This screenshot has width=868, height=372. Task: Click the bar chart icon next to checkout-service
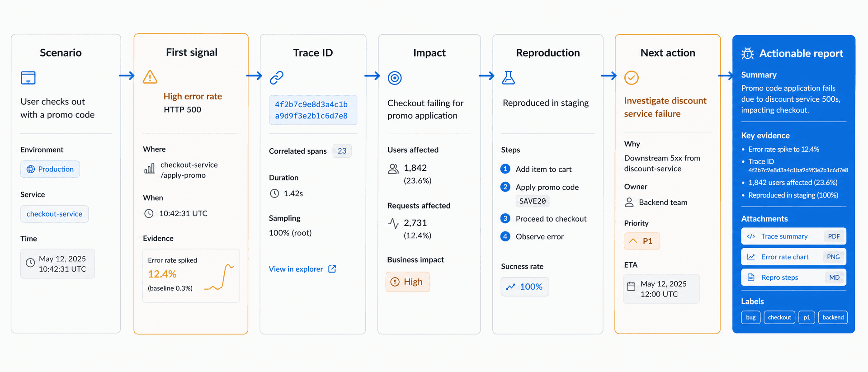pos(149,169)
